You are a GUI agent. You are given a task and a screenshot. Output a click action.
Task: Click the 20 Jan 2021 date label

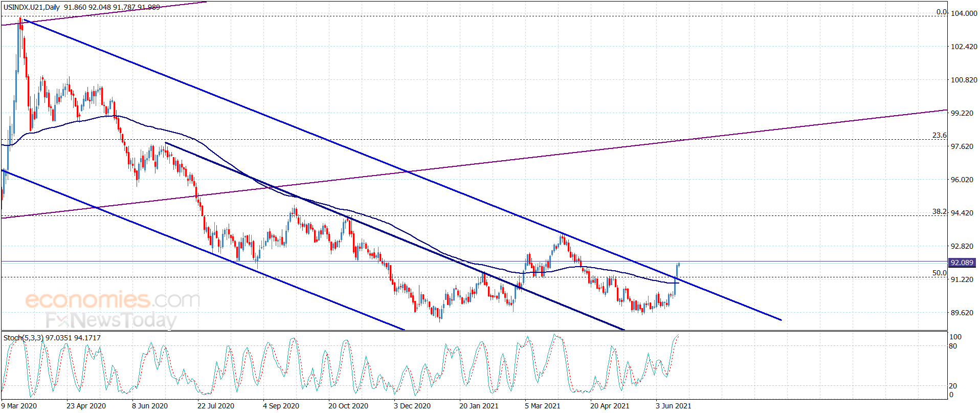pos(479,406)
